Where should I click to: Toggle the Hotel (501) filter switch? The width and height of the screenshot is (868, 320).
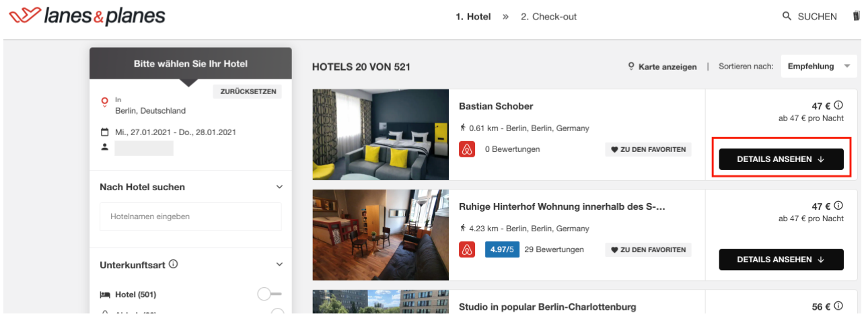tap(270, 294)
